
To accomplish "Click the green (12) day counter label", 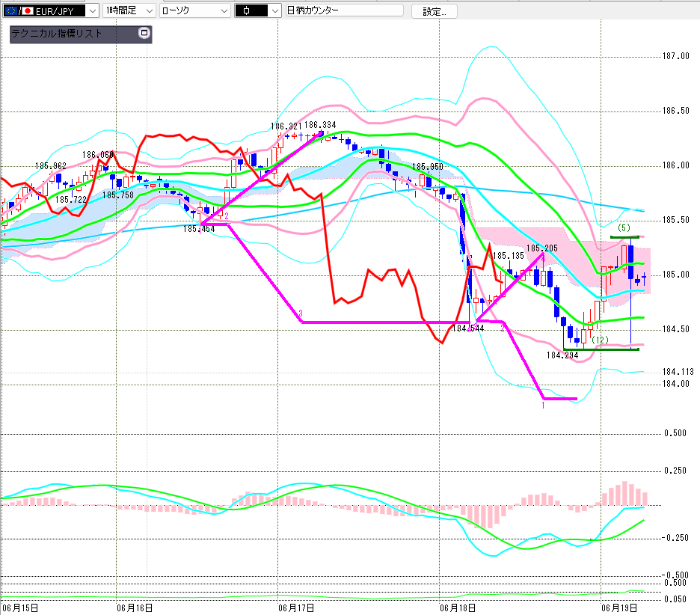I will tap(601, 340).
